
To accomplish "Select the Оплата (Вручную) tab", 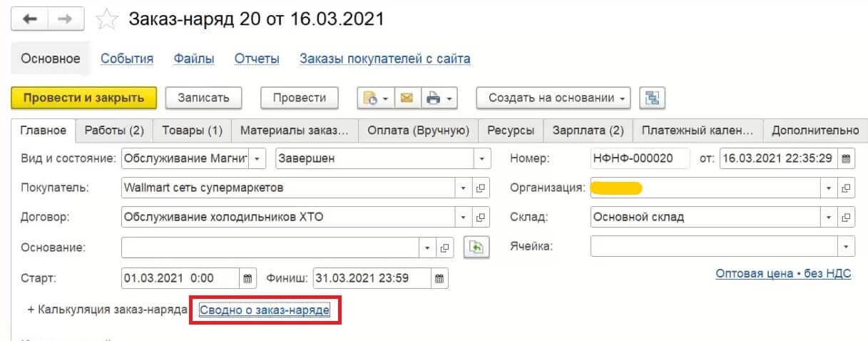I will pyautogui.click(x=418, y=131).
